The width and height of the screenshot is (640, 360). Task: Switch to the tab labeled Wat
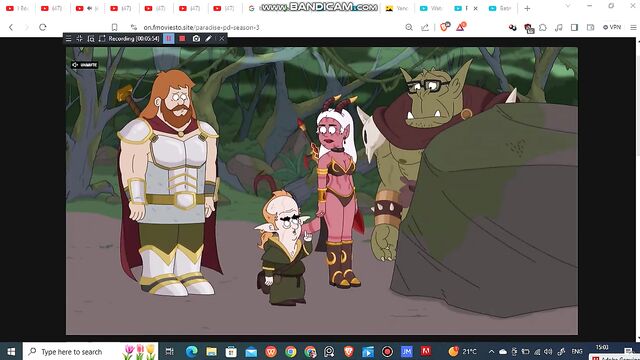coord(431,8)
